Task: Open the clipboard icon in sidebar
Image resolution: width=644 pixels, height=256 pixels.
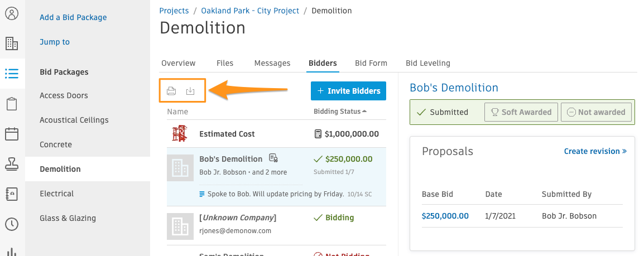Action: (x=12, y=104)
